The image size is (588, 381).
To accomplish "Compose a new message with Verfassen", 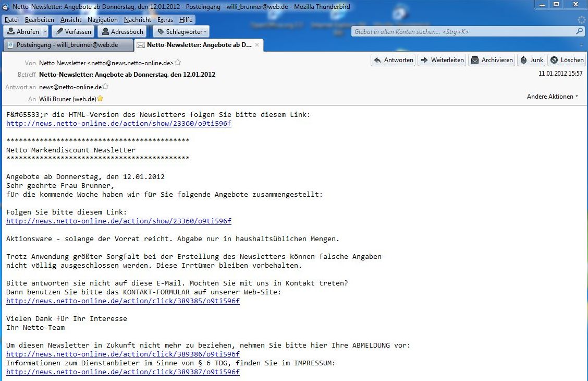I will [x=73, y=31].
